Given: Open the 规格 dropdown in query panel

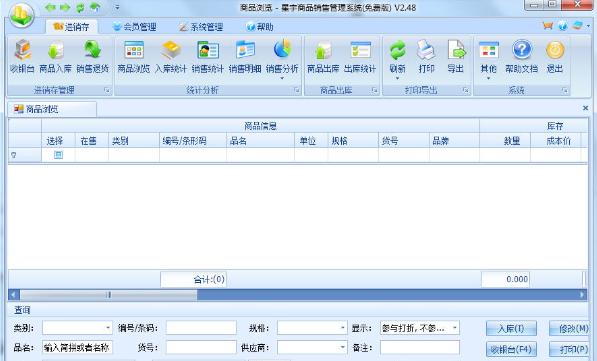Looking at the screenshot, I should pos(343,327).
